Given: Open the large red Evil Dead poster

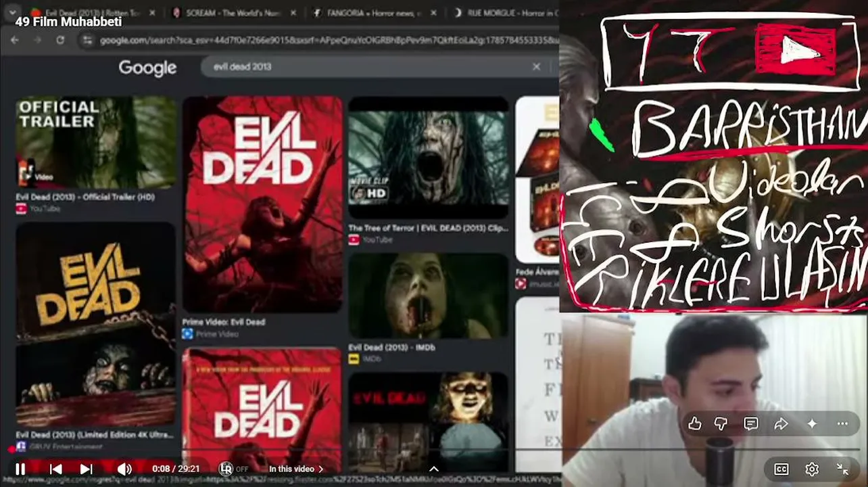Looking at the screenshot, I should click(262, 204).
